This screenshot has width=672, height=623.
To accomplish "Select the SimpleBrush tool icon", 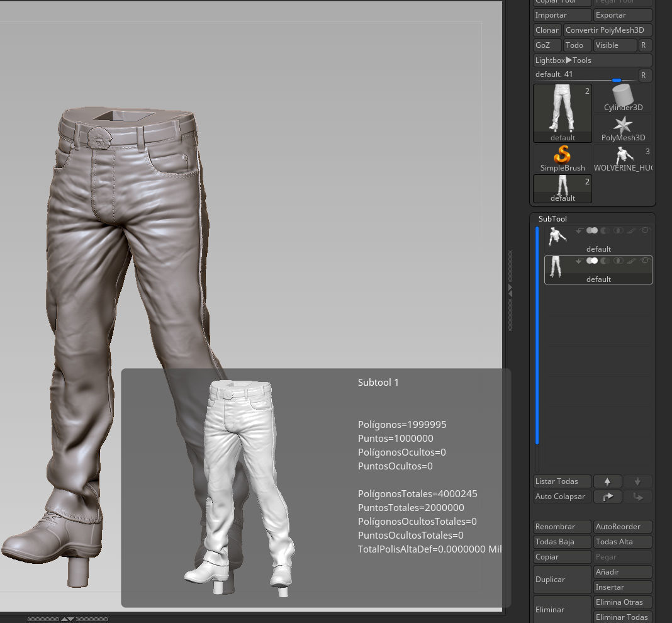I will pyautogui.click(x=563, y=159).
